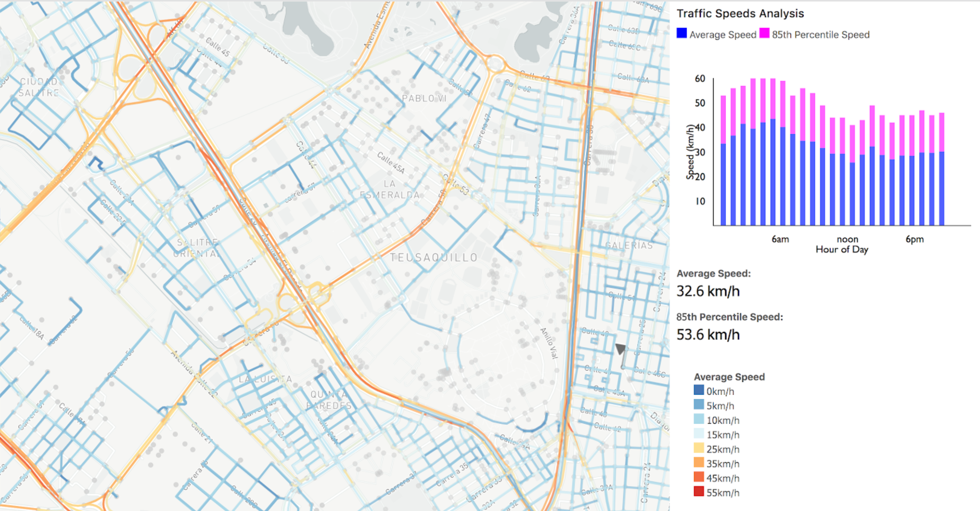The image size is (980, 511).
Task: Click the QUINTA PAREDES map label
Action: 329,400
